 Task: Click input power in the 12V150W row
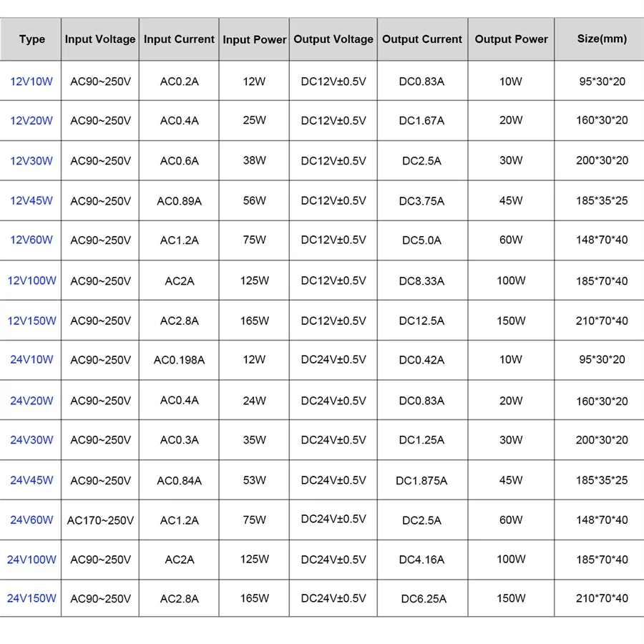click(254, 321)
